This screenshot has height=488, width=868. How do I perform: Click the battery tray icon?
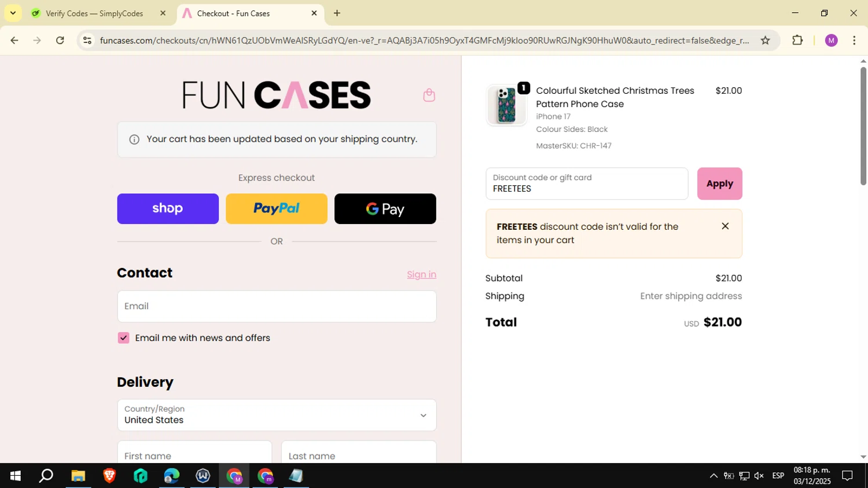[x=729, y=476]
